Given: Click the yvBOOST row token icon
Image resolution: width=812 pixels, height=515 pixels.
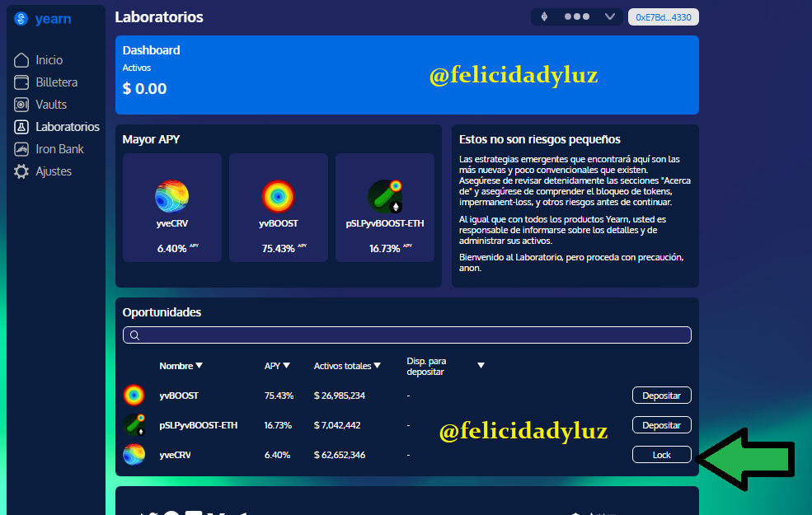Looking at the screenshot, I should tap(134, 396).
